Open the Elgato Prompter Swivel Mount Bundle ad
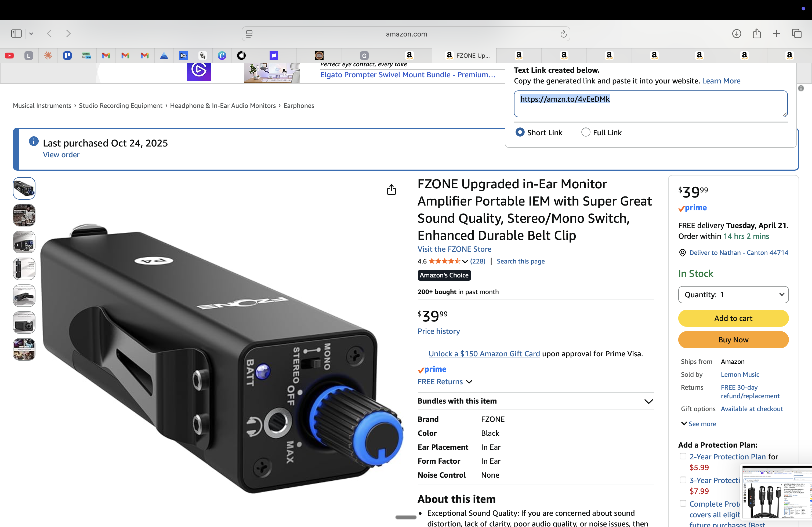This screenshot has width=812, height=527. coord(408,75)
